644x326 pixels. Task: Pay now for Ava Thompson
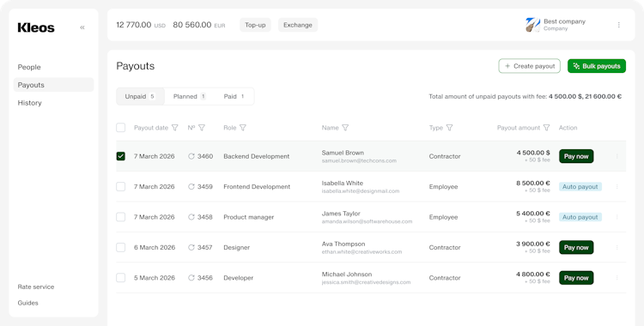click(576, 248)
